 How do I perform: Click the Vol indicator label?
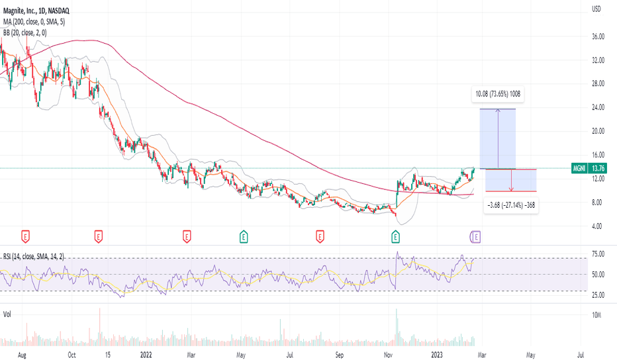[x=7, y=314]
